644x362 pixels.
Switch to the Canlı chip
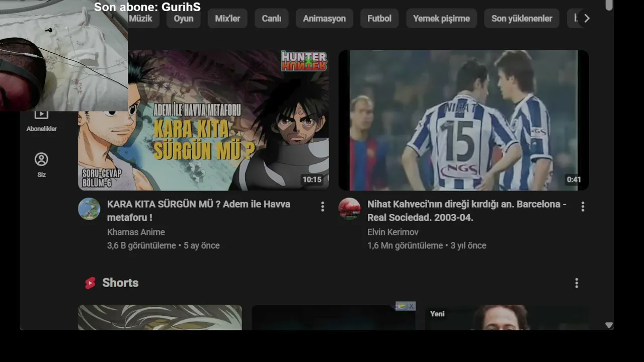pyautogui.click(x=272, y=19)
